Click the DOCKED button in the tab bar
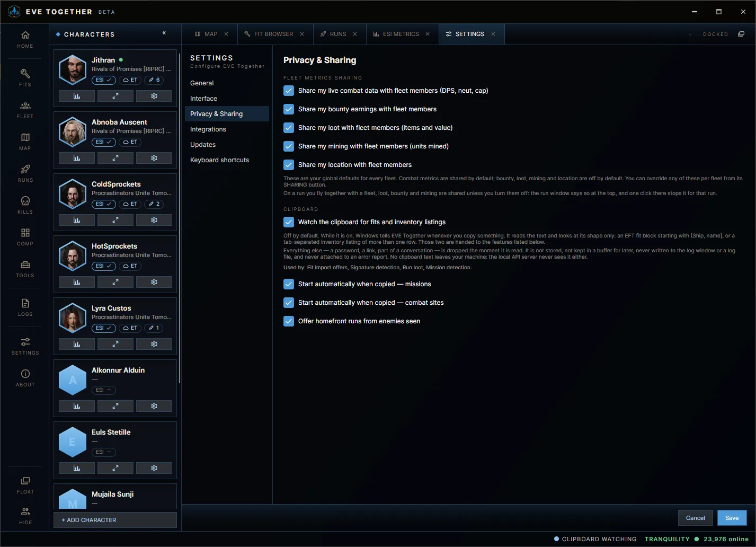 point(716,34)
